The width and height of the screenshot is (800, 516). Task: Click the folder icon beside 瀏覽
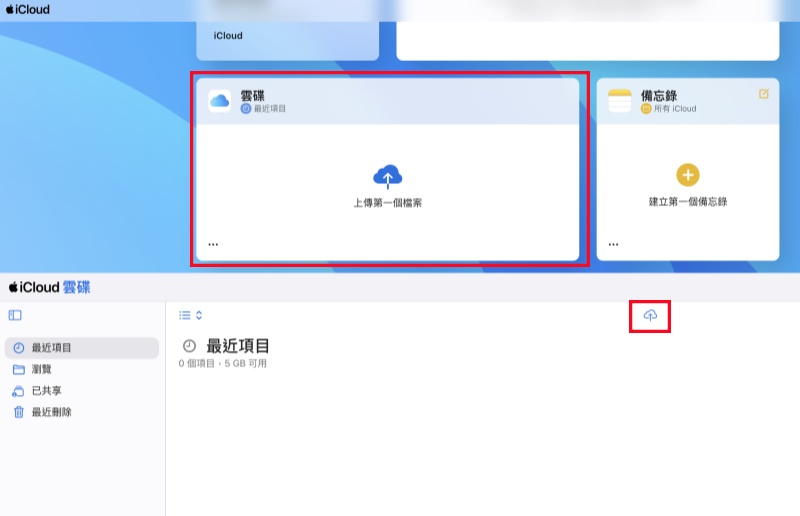coord(19,369)
